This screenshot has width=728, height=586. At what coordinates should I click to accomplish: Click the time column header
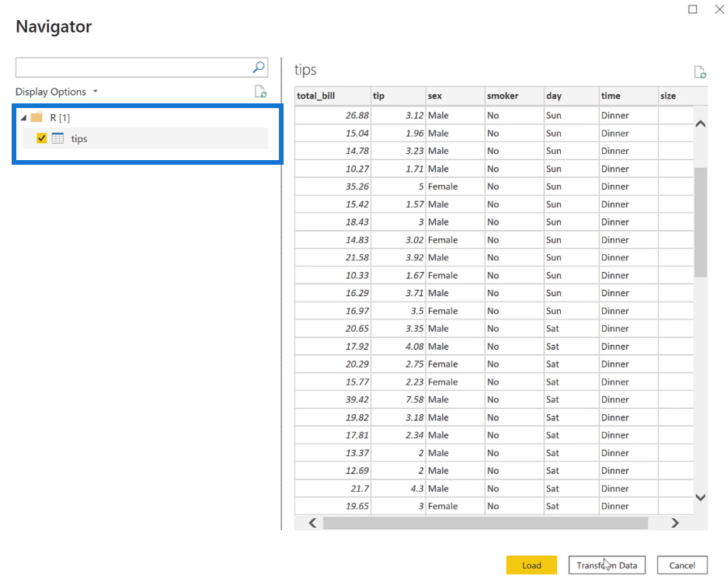[629, 96]
